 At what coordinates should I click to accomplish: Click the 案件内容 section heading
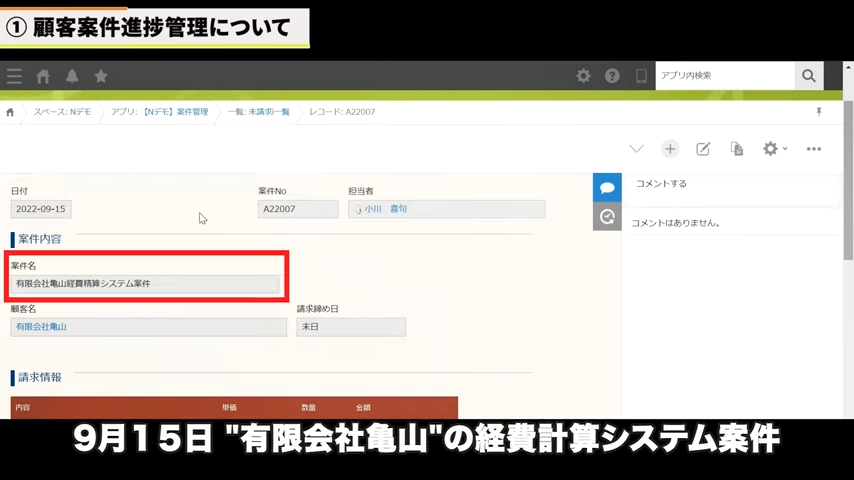(x=40, y=239)
